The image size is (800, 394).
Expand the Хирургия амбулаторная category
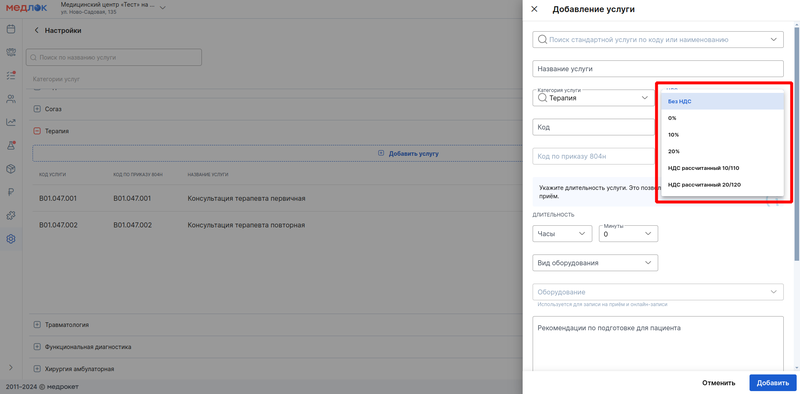[37, 368]
